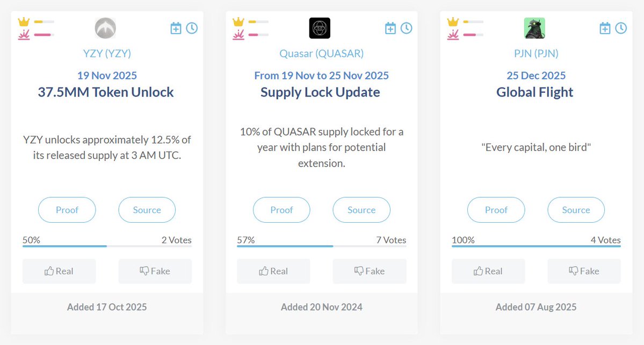Click the PJN bird logo thumbnail
This screenshot has height=345, width=644.
(x=534, y=28)
